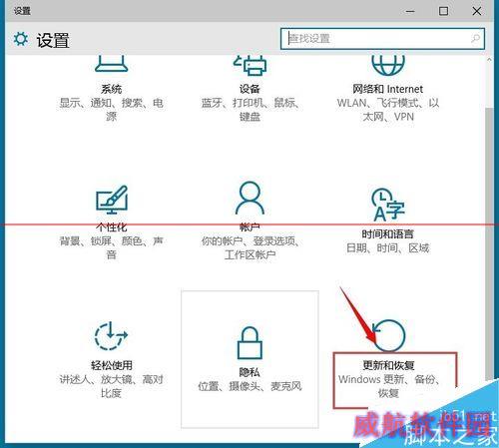Minimize the 设置 window
This screenshot has width=499, height=448.
pyautogui.click(x=410, y=11)
